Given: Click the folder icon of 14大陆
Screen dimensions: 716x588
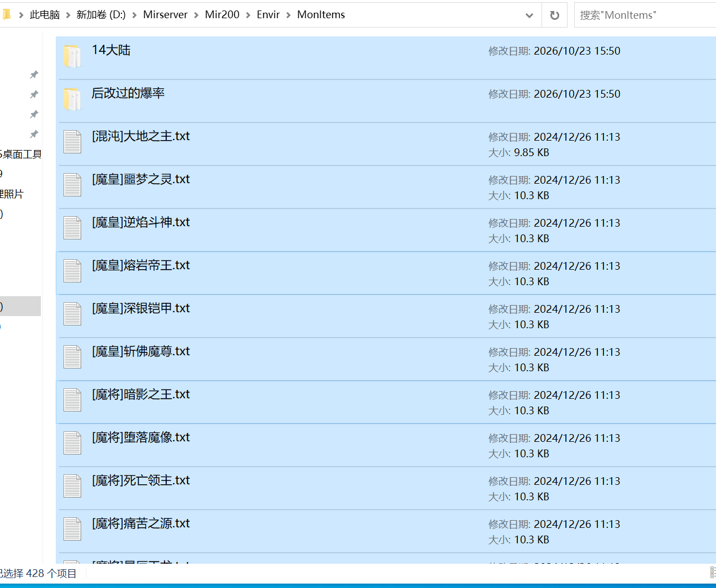Looking at the screenshot, I should pyautogui.click(x=72, y=56).
